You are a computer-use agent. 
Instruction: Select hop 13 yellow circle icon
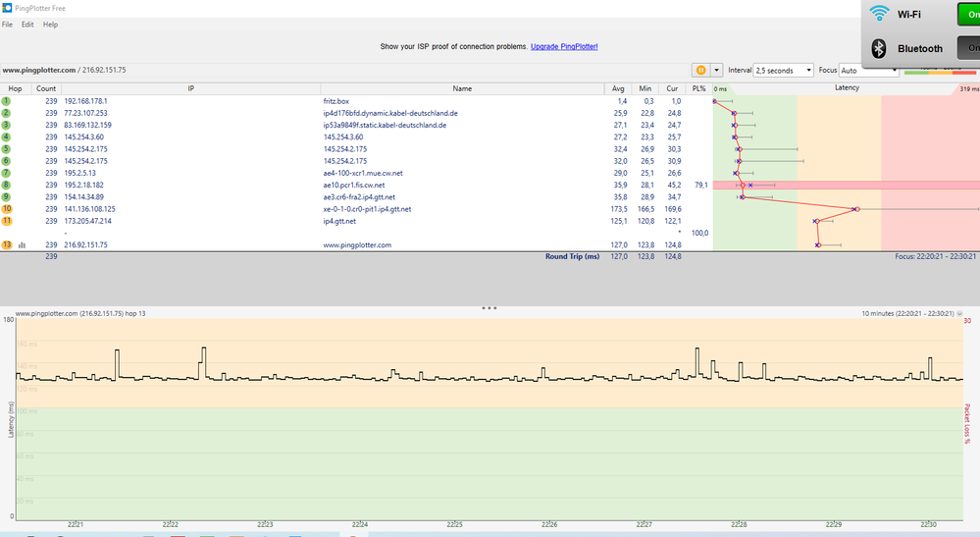click(6, 245)
